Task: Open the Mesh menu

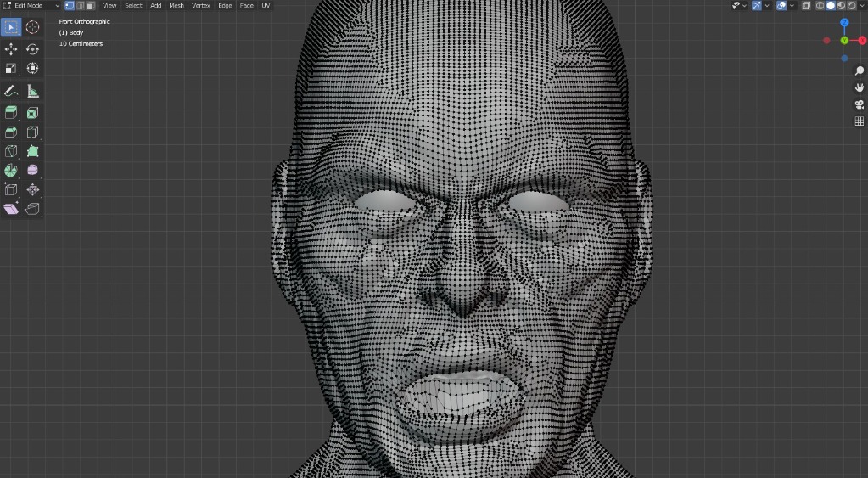Action: (176, 5)
